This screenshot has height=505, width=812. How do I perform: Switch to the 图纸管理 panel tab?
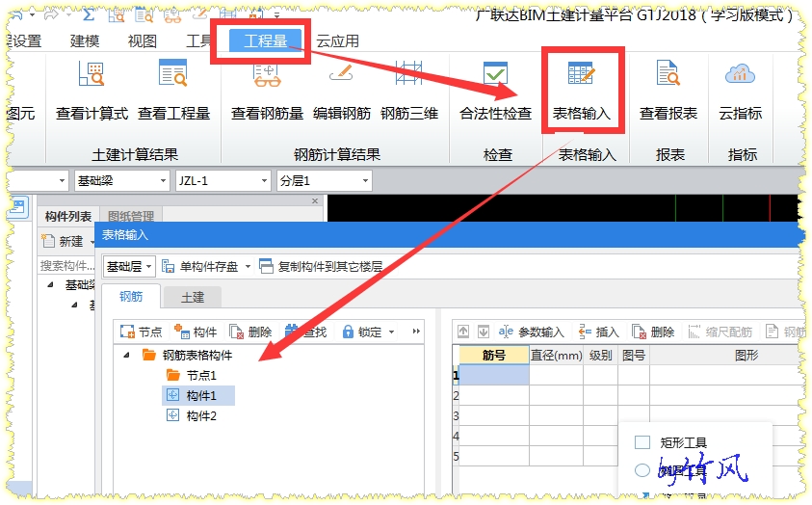(x=130, y=216)
